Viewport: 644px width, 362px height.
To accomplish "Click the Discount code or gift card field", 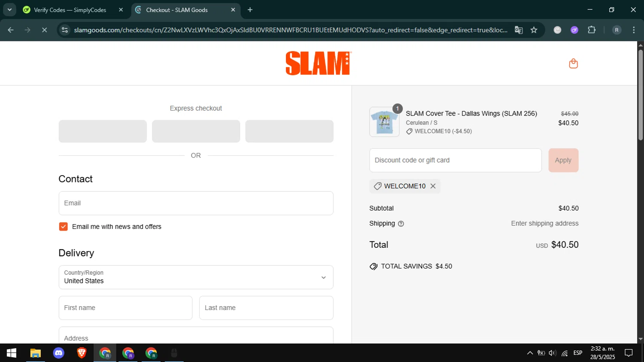I will 456,160.
